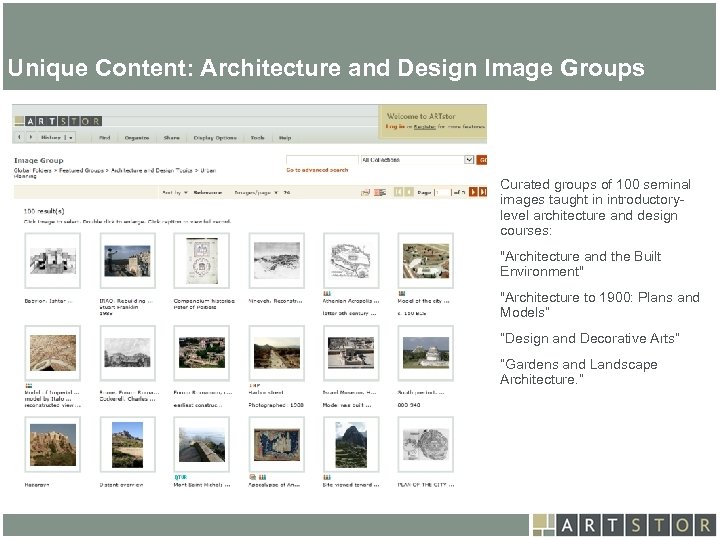The height and width of the screenshot is (540, 720).
Task: Open the Share menu
Action: pos(172,137)
